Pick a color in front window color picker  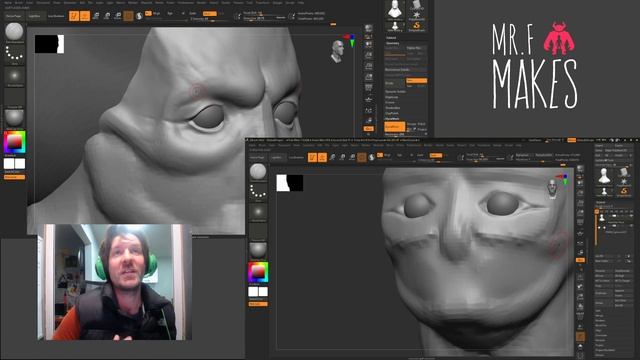258,272
